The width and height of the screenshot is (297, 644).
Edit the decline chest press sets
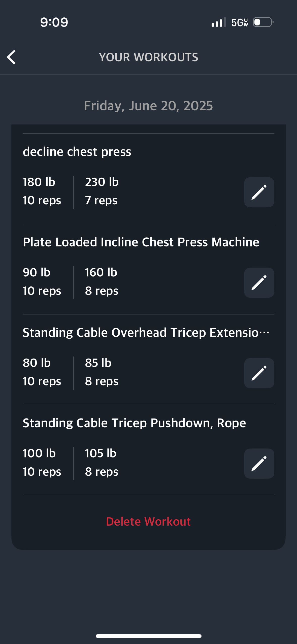click(259, 192)
